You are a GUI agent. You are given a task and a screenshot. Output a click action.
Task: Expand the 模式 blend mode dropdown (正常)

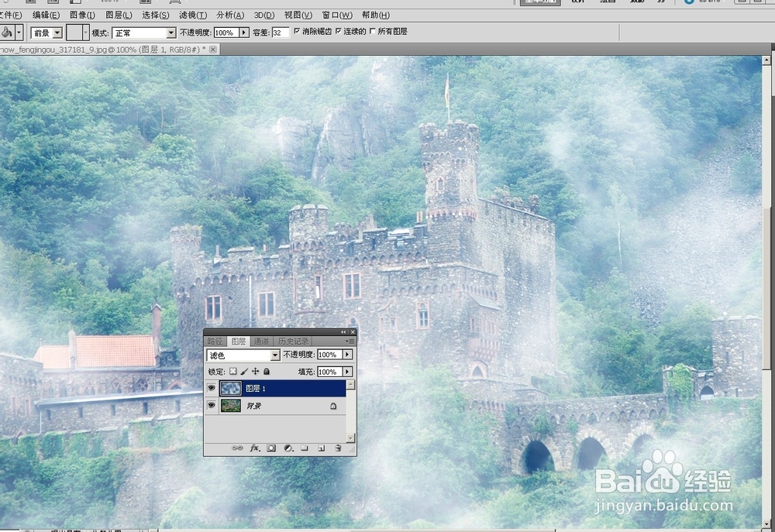(144, 33)
